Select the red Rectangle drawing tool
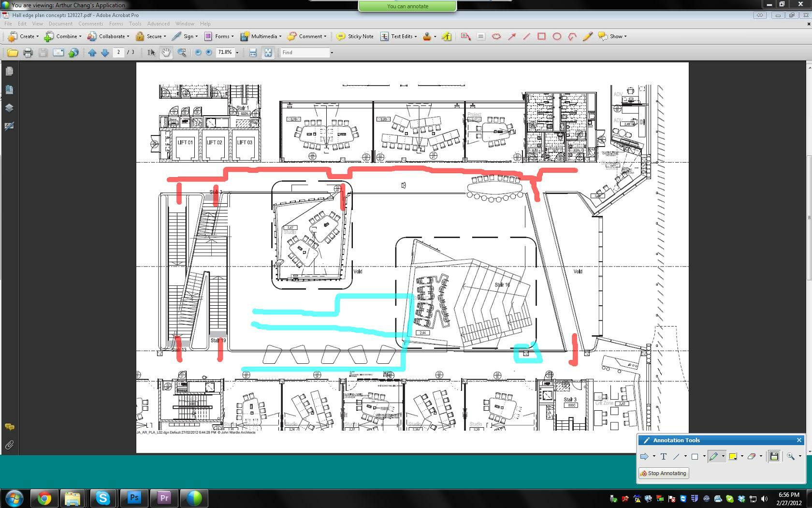The width and height of the screenshot is (812, 508). pos(541,36)
